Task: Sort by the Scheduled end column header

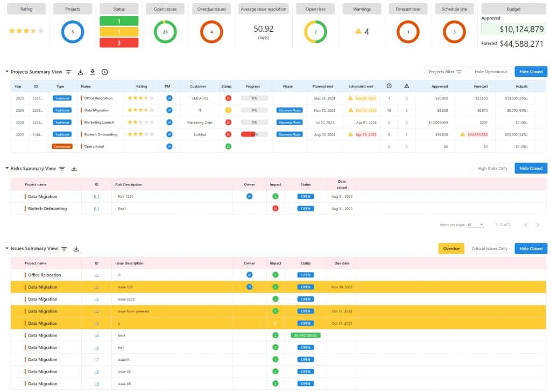Action: tap(360, 86)
